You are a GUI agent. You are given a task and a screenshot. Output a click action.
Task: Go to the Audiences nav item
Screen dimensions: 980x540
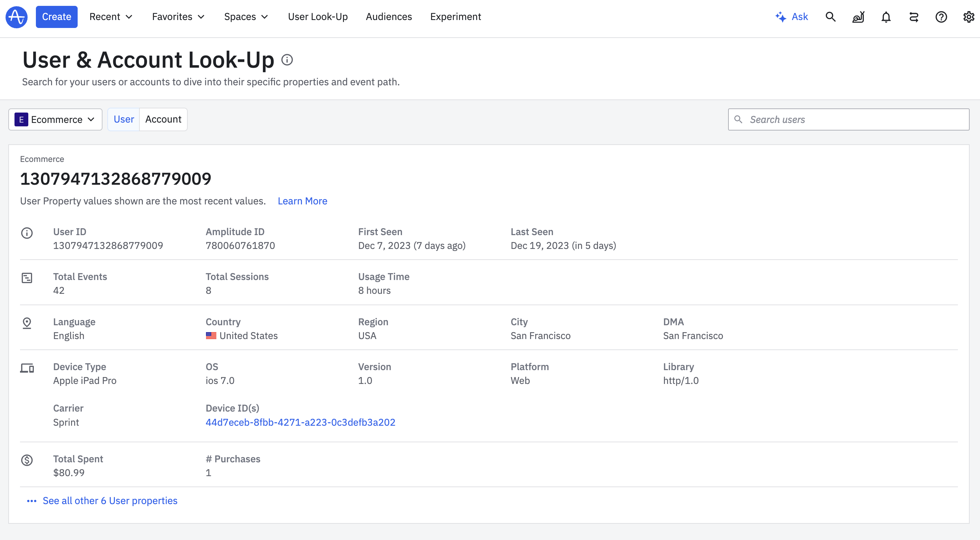(389, 17)
